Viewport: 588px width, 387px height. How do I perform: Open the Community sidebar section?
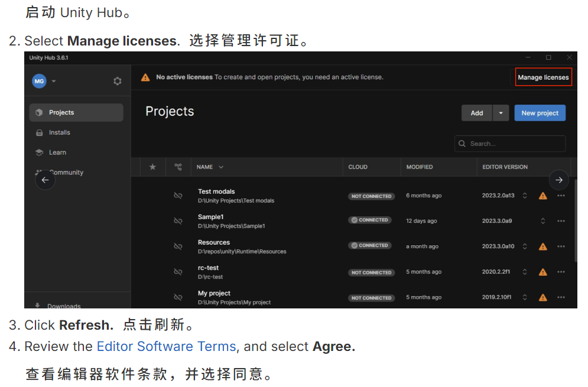point(66,172)
